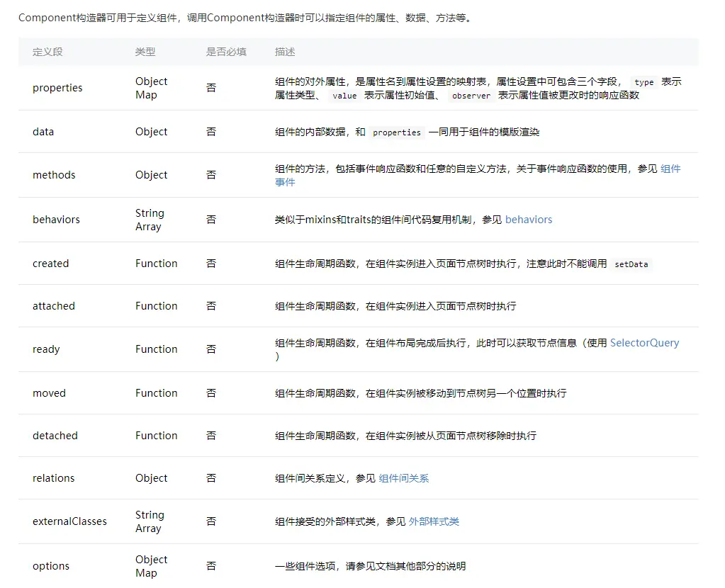This screenshot has height=588, width=725.
Task: Click the type code tag in properties description
Action: pyautogui.click(x=644, y=82)
